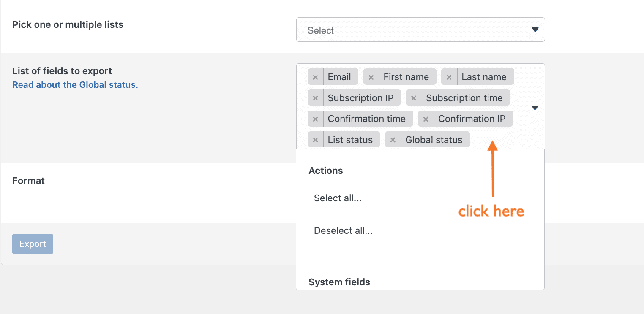Remove the Confirmation time tag
644x314 pixels.
pos(315,119)
